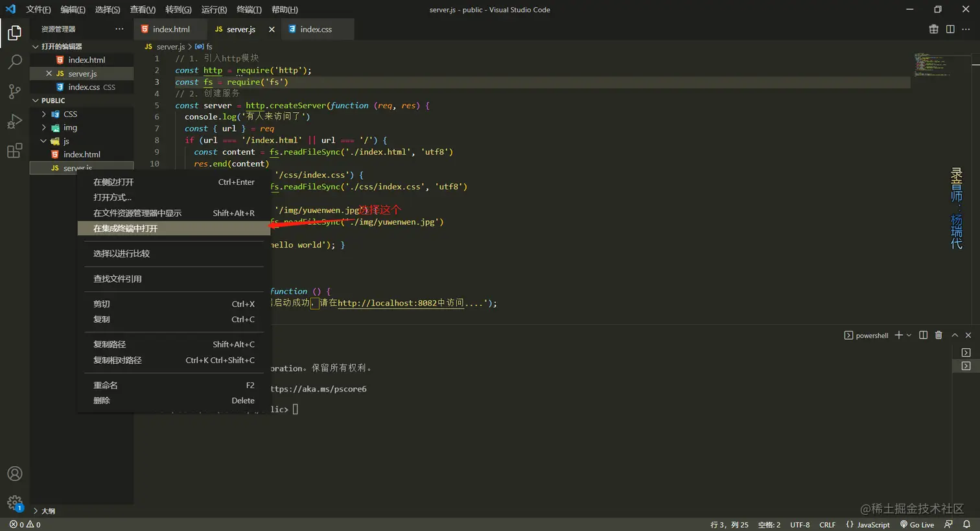
Task: Split the editor to the right
Action: [x=950, y=29]
